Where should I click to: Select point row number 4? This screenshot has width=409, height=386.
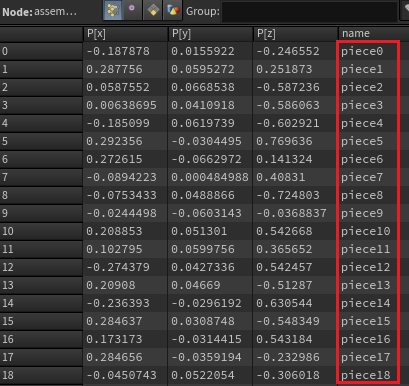(x=41, y=123)
